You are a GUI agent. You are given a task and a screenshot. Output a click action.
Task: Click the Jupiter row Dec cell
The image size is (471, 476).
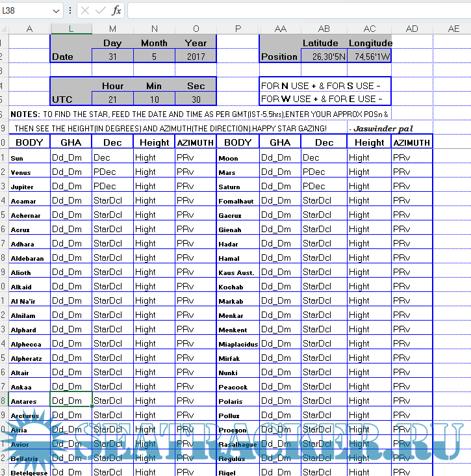[112, 187]
